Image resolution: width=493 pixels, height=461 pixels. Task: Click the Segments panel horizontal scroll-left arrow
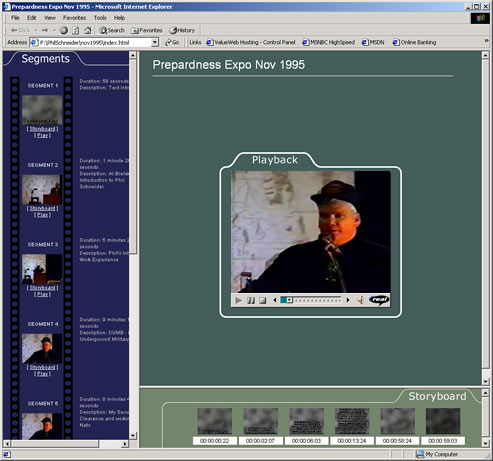[x=7, y=444]
